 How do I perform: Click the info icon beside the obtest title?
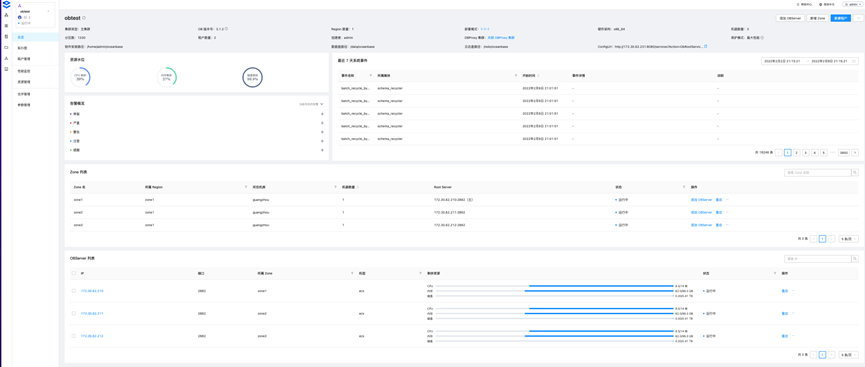coord(83,18)
